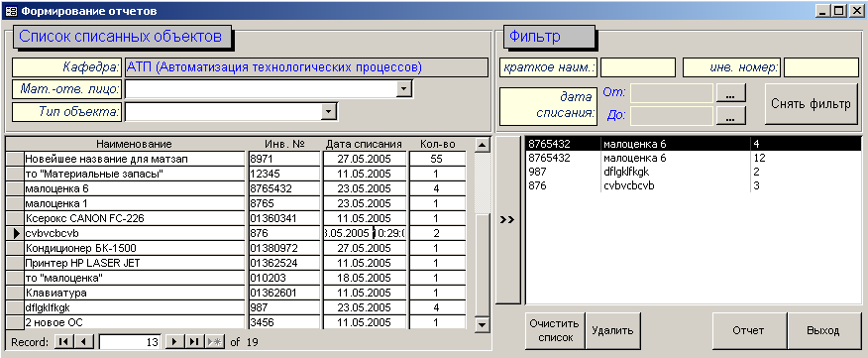Click inventory number cell 12345

click(284, 174)
